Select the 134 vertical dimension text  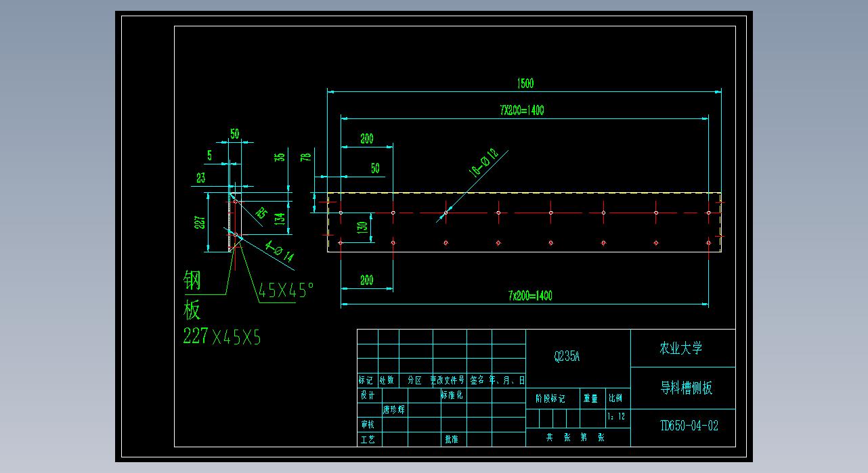(x=280, y=217)
